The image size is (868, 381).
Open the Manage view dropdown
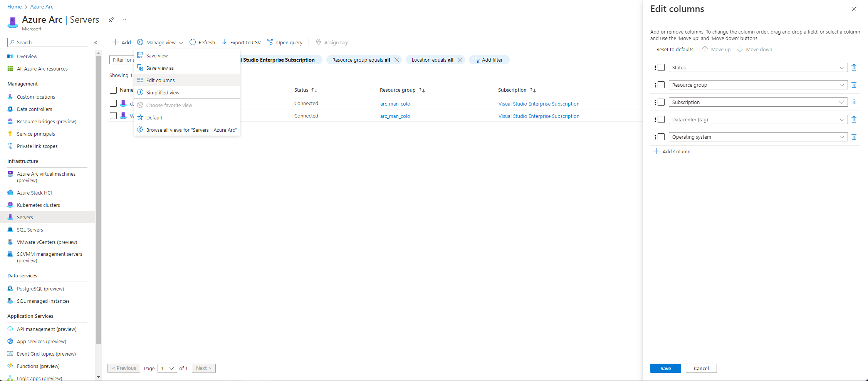point(160,42)
